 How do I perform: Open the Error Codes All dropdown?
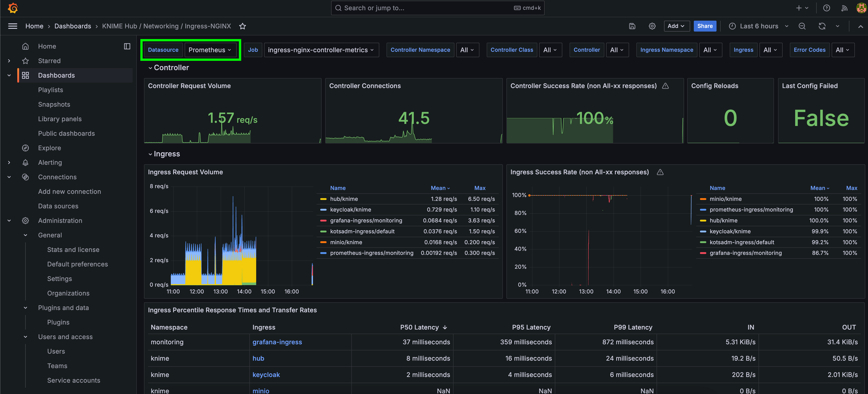(x=842, y=49)
